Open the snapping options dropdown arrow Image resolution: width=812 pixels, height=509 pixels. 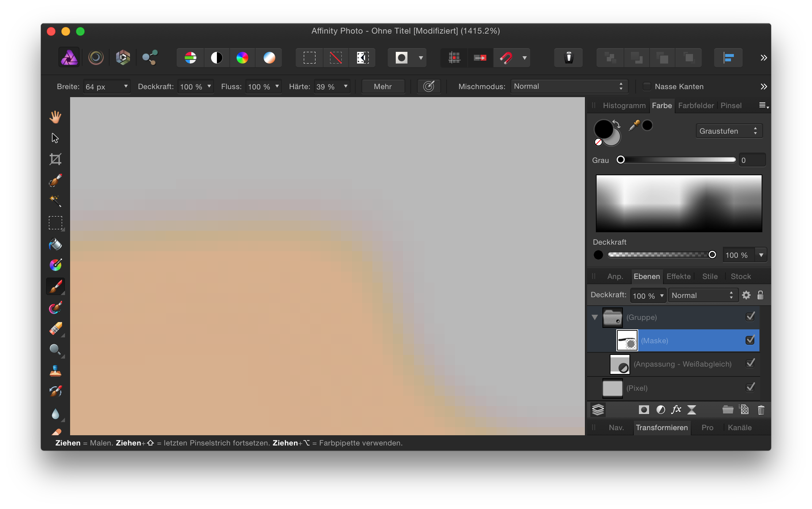point(525,58)
